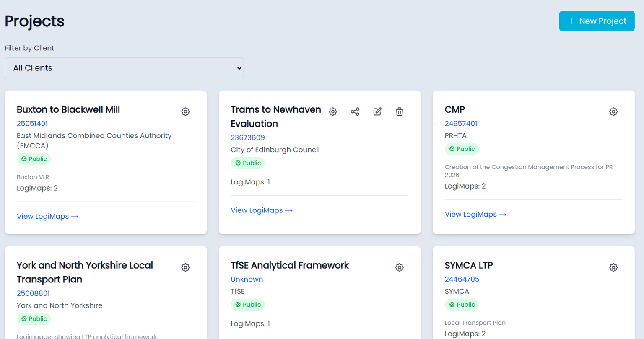The width and height of the screenshot is (644, 339).
Task: Click the PRHTA client text
Action: (456, 136)
